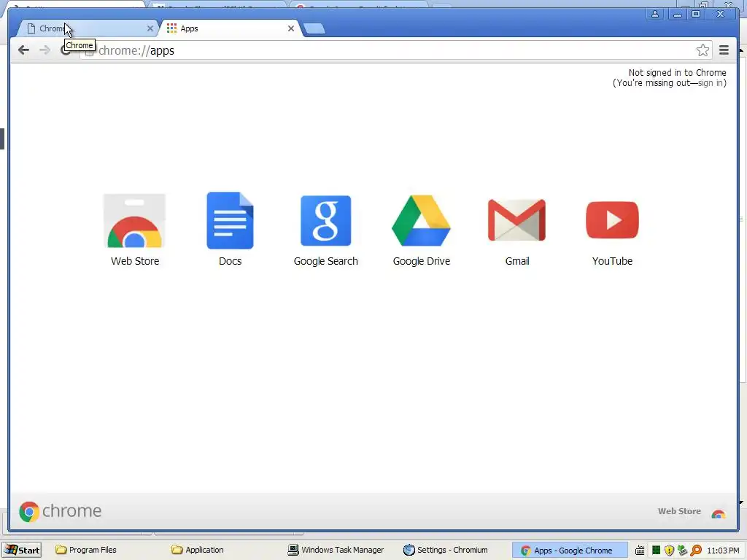Close the Google Chrome window

[720, 15]
